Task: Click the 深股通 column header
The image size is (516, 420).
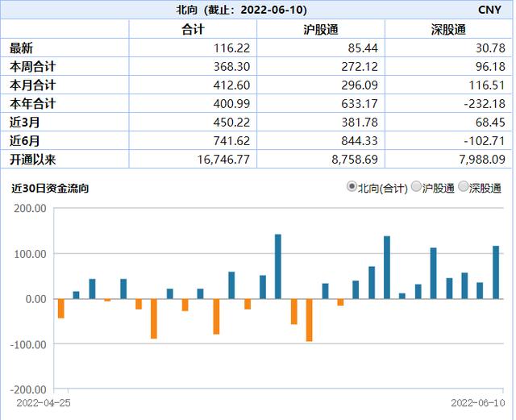Action: tap(448, 30)
